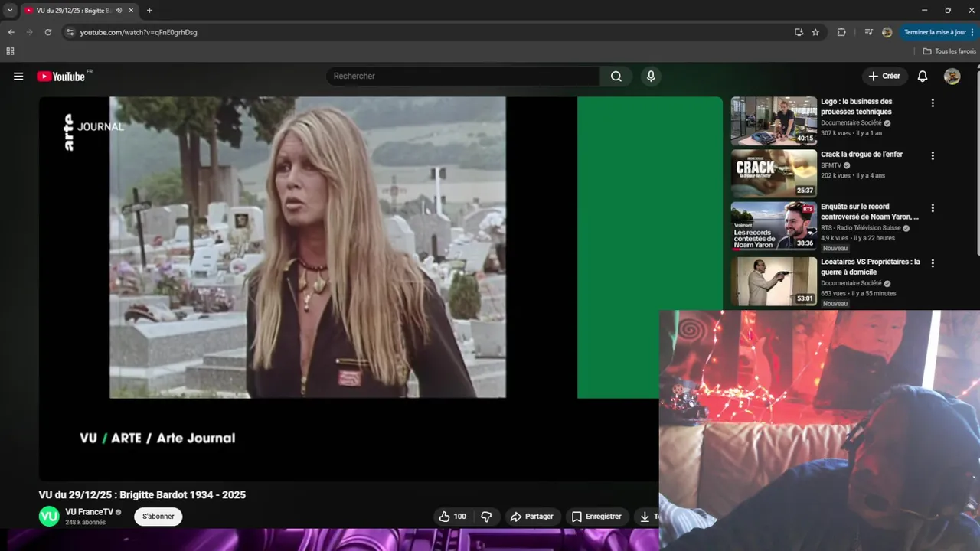The height and width of the screenshot is (551, 980).
Task: Click Terminer la mise à jour button
Action: pyautogui.click(x=934, y=32)
